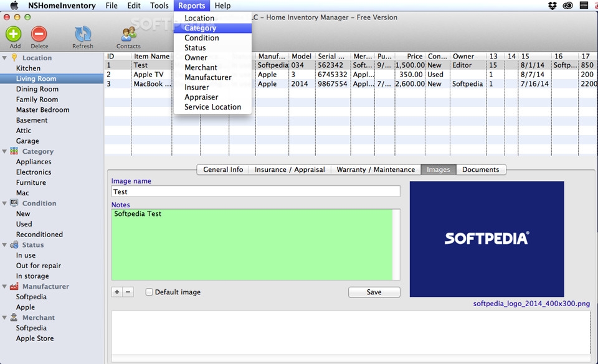Switch to General Info tab
This screenshot has height=364, width=598.
(223, 169)
